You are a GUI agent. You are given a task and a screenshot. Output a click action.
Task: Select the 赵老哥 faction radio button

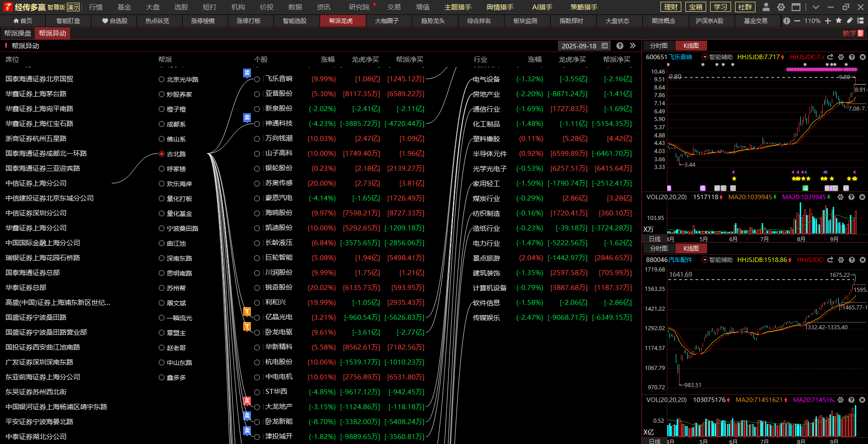pos(161,348)
